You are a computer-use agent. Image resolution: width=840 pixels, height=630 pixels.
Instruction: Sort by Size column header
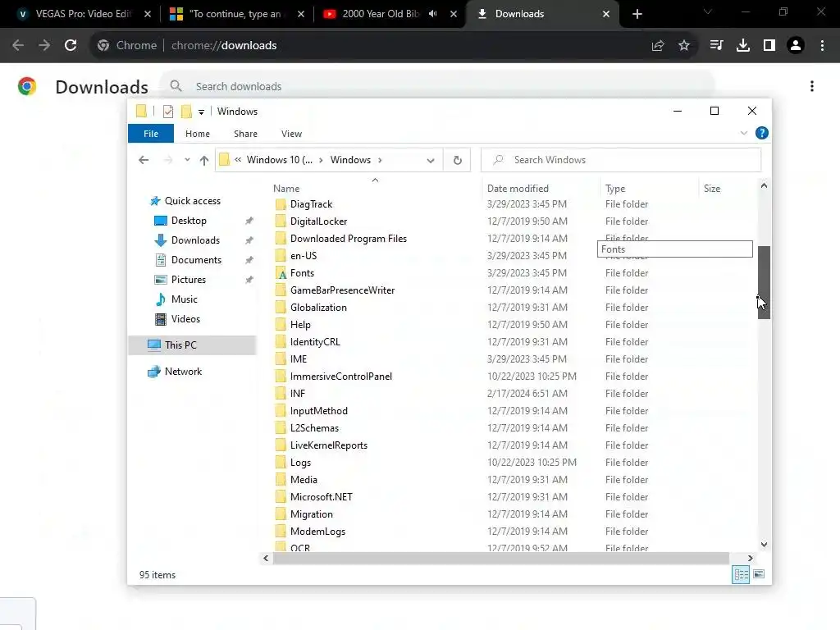pos(727,188)
